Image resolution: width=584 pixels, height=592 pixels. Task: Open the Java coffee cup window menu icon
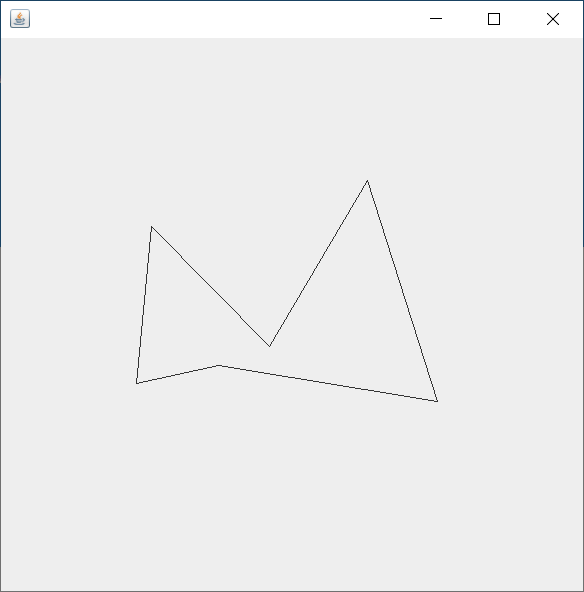(x=20, y=18)
